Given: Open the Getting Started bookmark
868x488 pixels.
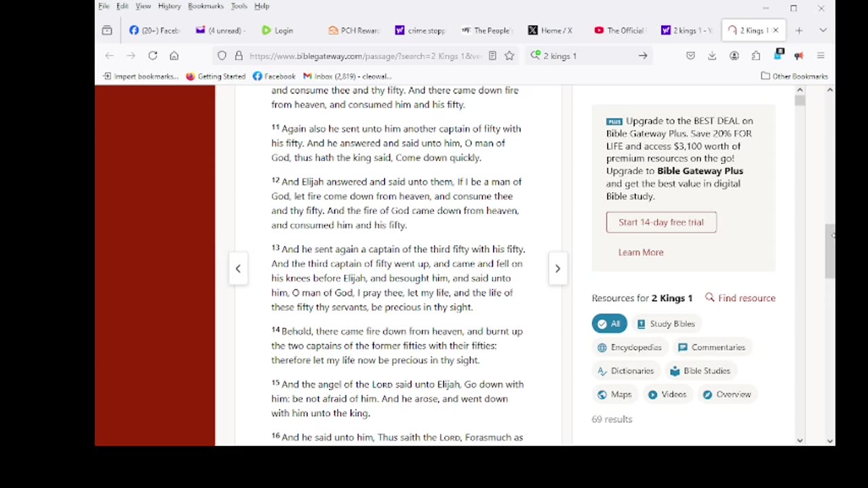Looking at the screenshot, I should pyautogui.click(x=216, y=77).
